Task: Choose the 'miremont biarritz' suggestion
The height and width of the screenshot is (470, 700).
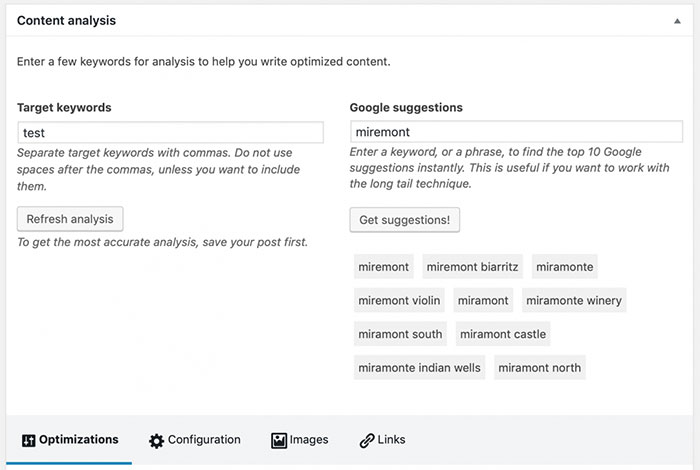Action: (x=472, y=267)
